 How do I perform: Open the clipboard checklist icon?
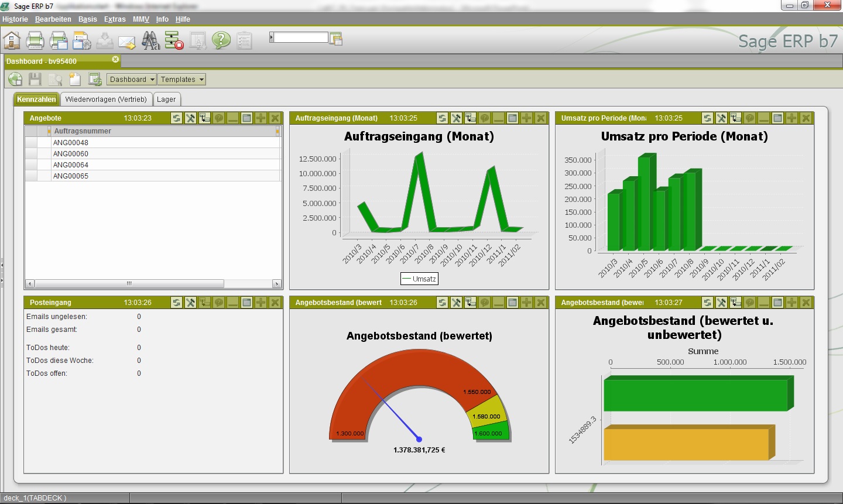(x=244, y=40)
